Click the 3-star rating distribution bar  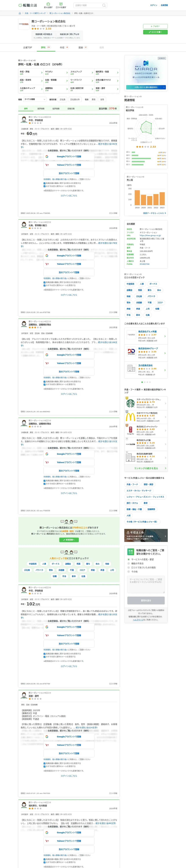[x=141, y=158]
